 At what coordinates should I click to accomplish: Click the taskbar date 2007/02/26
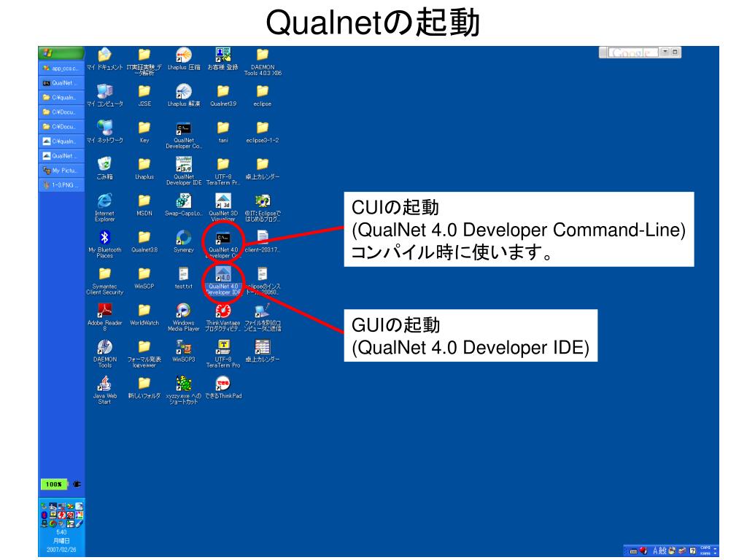(61, 550)
